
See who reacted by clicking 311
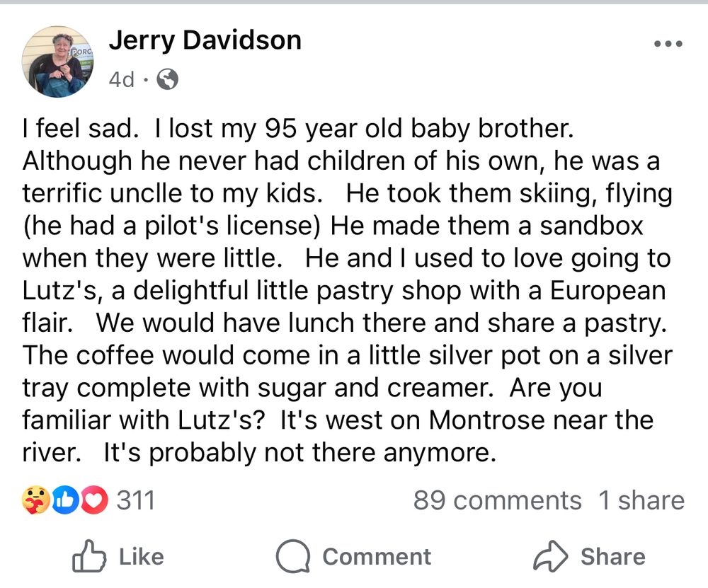click(x=135, y=500)
